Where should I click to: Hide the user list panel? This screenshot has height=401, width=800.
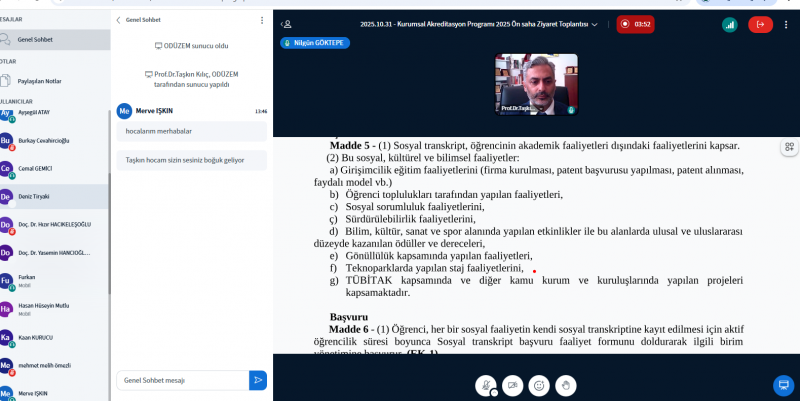287,23
